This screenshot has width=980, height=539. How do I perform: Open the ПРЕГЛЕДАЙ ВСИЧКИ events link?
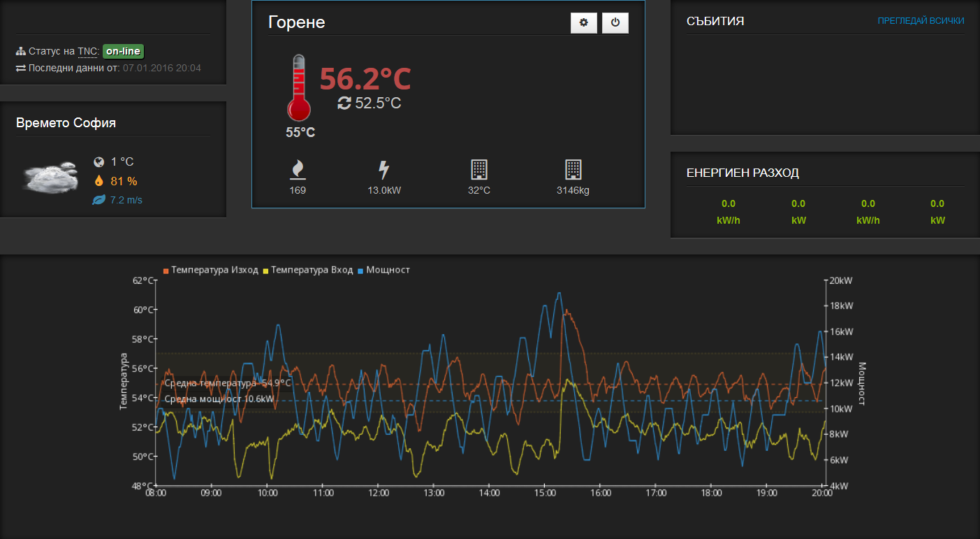(921, 21)
